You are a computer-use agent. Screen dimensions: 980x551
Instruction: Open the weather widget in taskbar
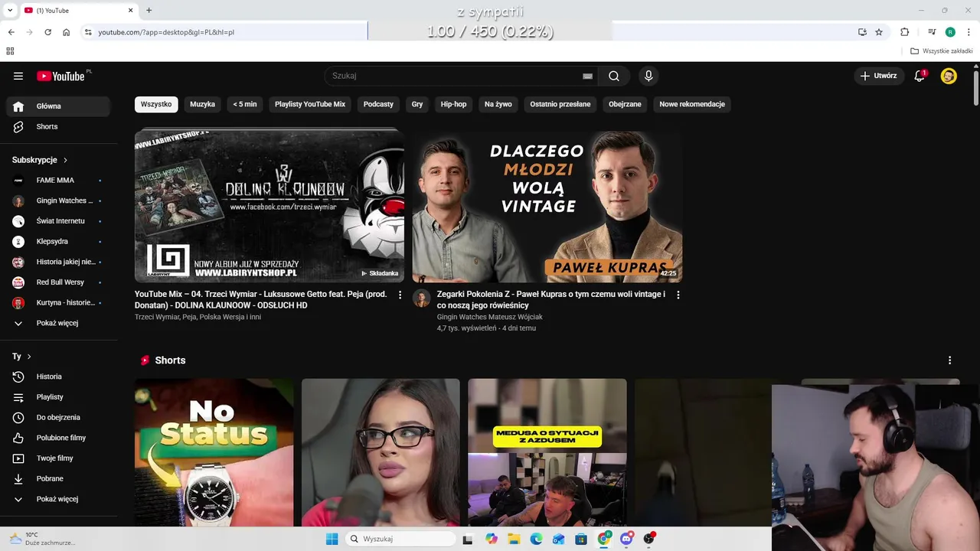42,539
